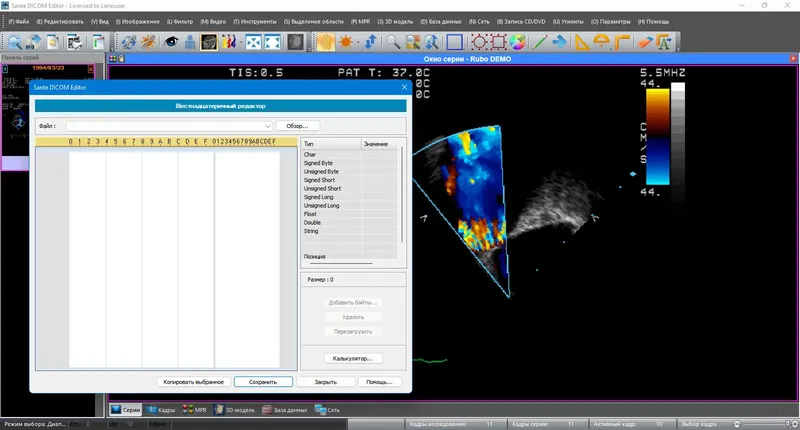Switch to the MPR bottom tab

point(195,410)
